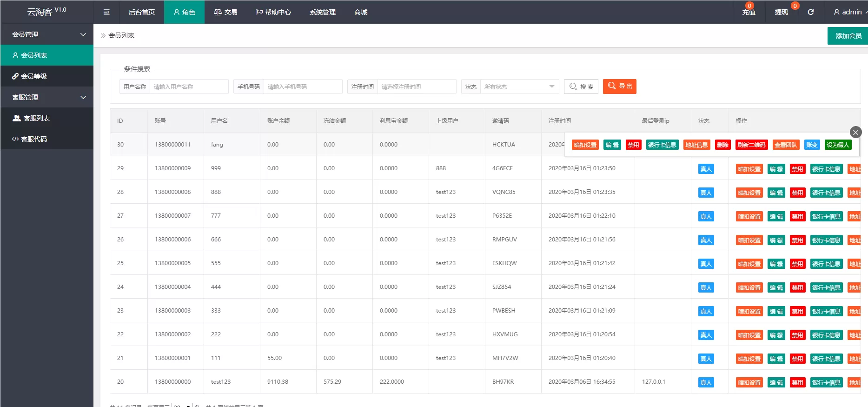Click 设为假人 in the action popup
This screenshot has width=868, height=407.
click(838, 145)
